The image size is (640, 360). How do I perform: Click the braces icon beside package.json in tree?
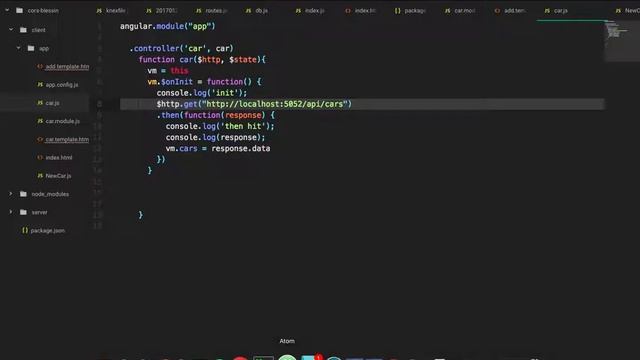pos(25,231)
